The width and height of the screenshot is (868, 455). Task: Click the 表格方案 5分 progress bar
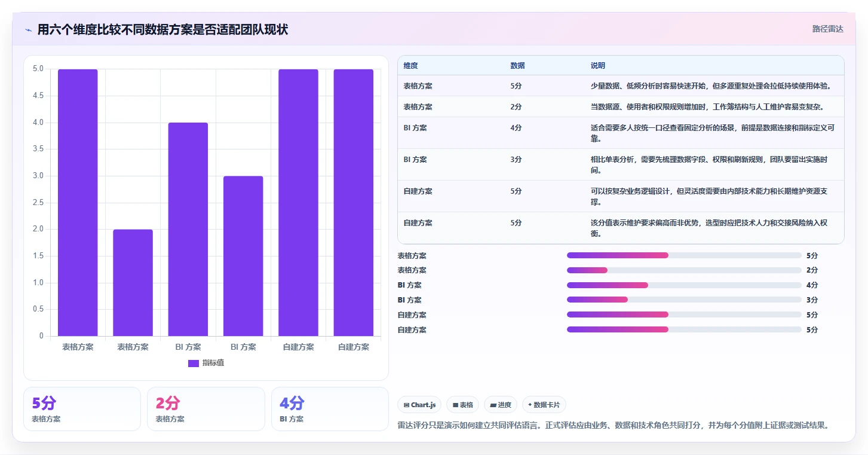pyautogui.click(x=684, y=255)
